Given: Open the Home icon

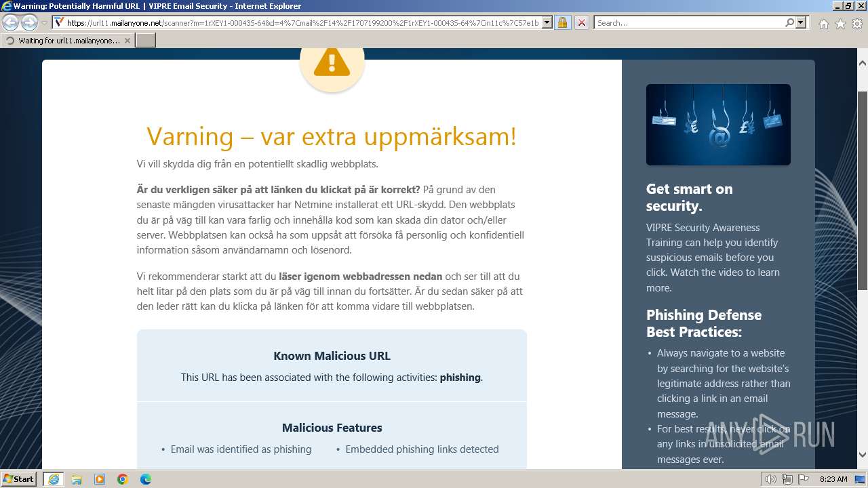Looking at the screenshot, I should point(823,23).
